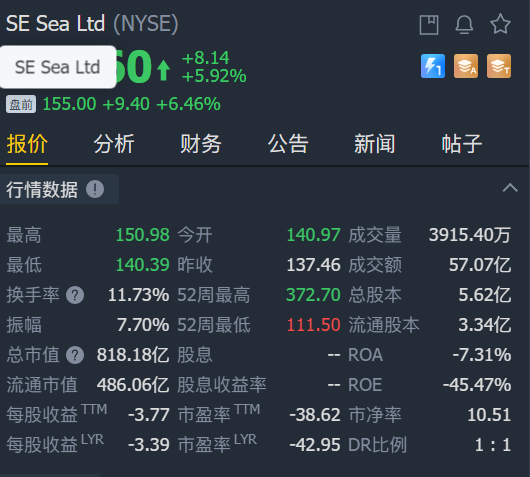Set a price alert with the bell icon

[x=464, y=25]
